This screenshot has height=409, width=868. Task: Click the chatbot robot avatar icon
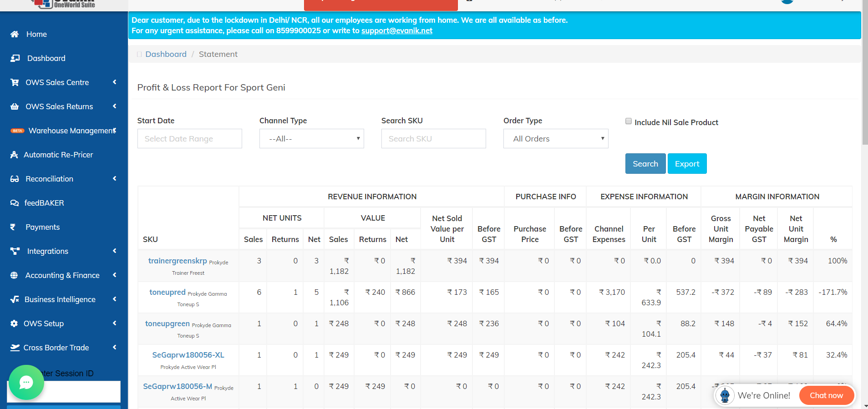[725, 395]
